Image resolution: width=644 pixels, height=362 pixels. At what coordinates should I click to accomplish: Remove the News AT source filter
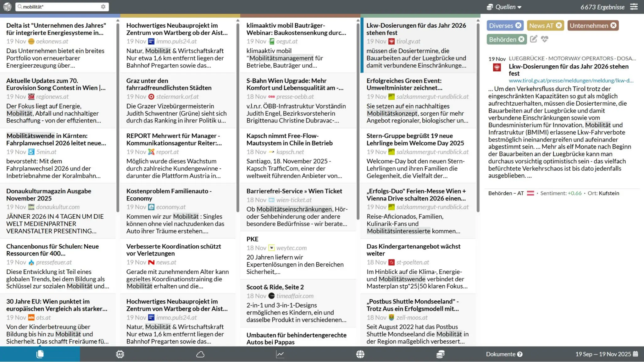[559, 25]
